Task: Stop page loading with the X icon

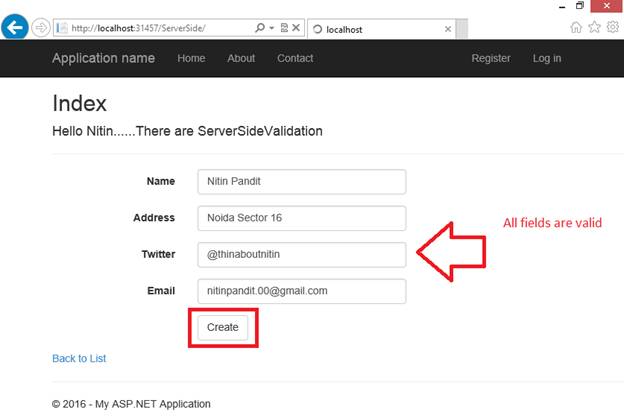Action: point(298,28)
